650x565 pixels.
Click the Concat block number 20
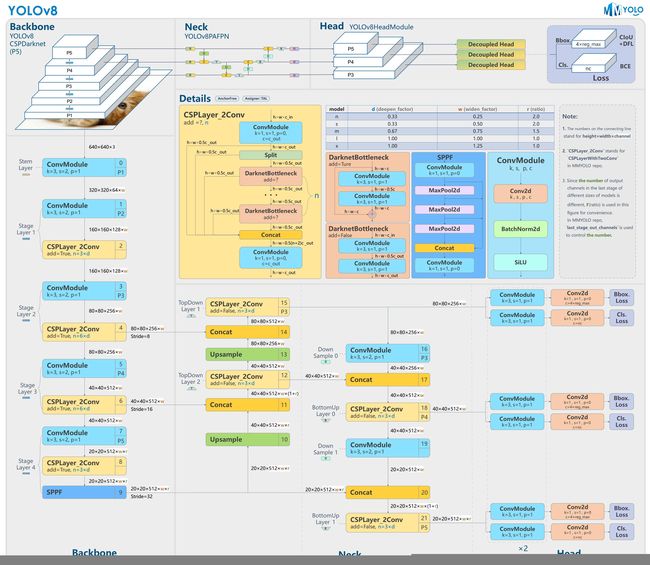388,492
